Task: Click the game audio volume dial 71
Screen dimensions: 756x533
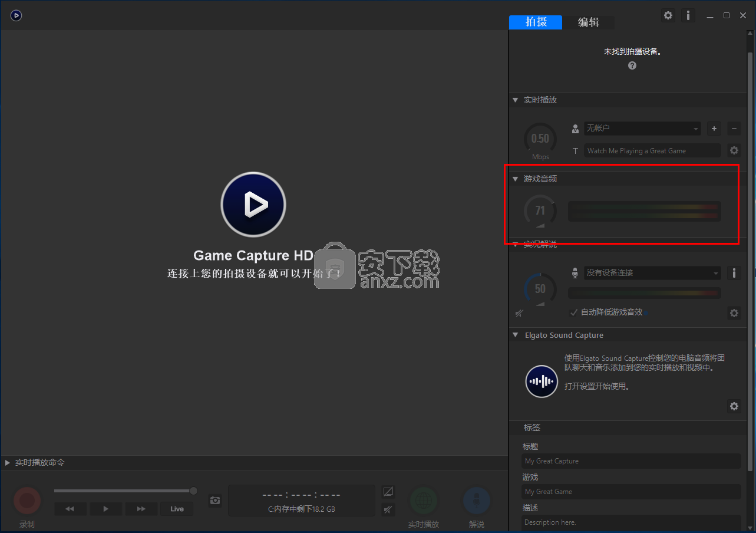Action: (x=540, y=211)
